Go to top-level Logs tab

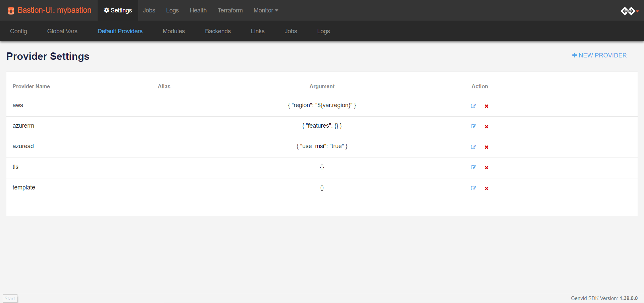click(x=172, y=10)
